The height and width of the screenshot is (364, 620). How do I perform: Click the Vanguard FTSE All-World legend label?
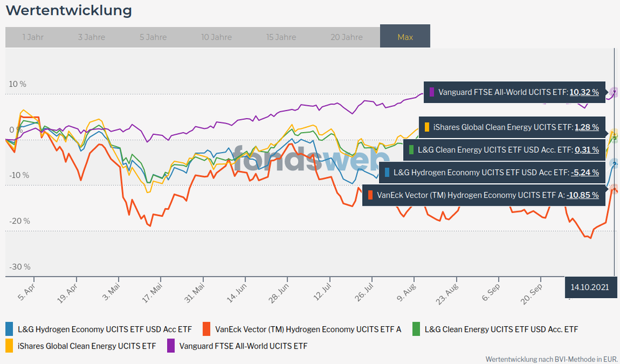pyautogui.click(x=243, y=346)
